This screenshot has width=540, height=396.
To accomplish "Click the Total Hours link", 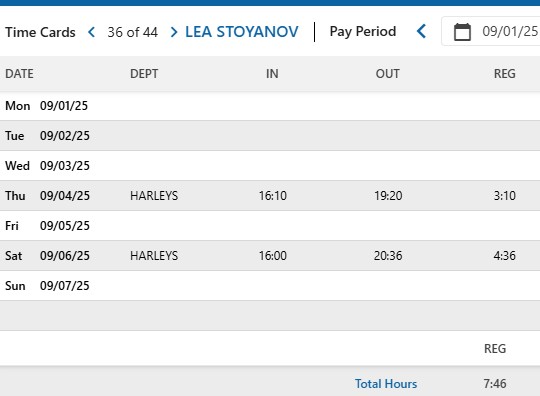I will coord(386,384).
